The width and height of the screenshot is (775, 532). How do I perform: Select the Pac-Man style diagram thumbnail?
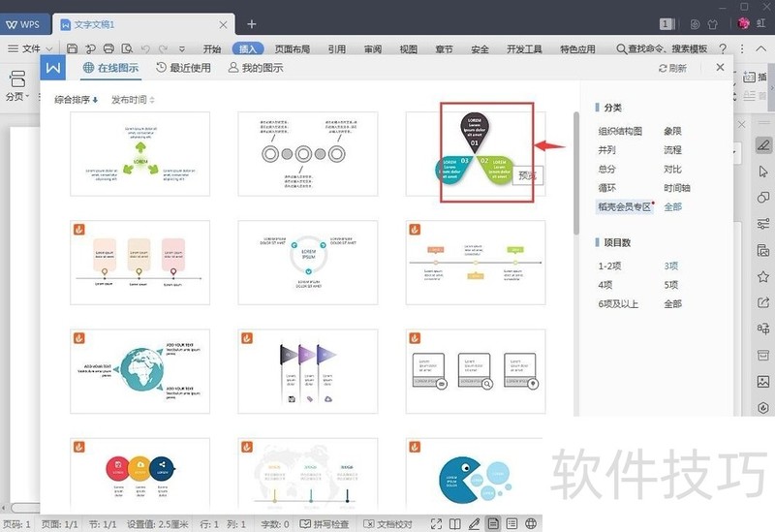pyautogui.click(x=476, y=474)
